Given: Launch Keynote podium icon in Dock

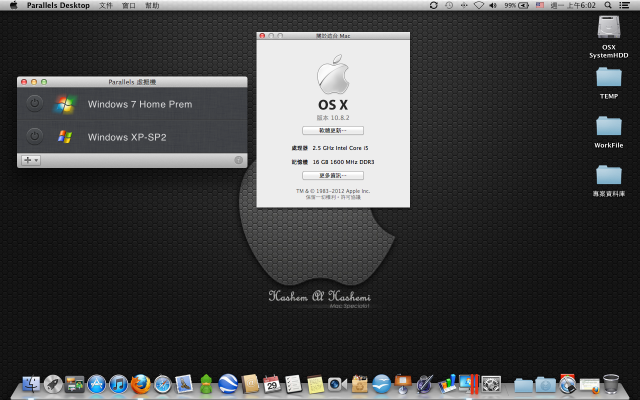Looking at the screenshot, I should (x=403, y=384).
